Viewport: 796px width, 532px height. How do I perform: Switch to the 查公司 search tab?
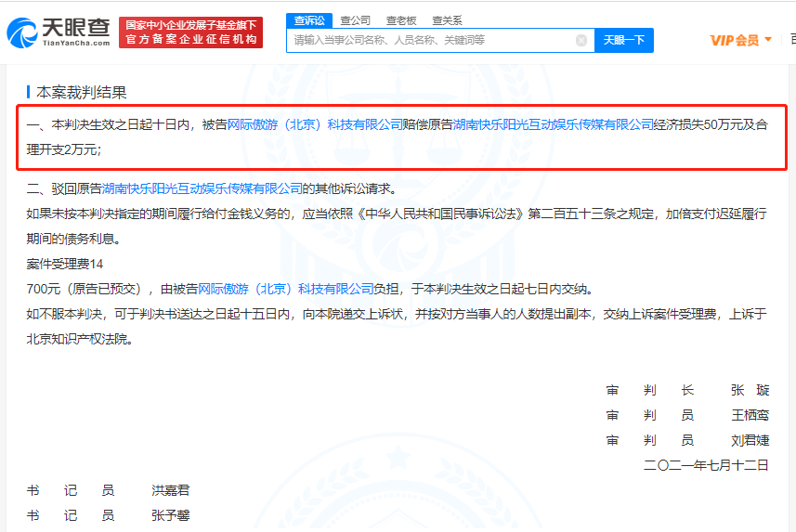(355, 20)
